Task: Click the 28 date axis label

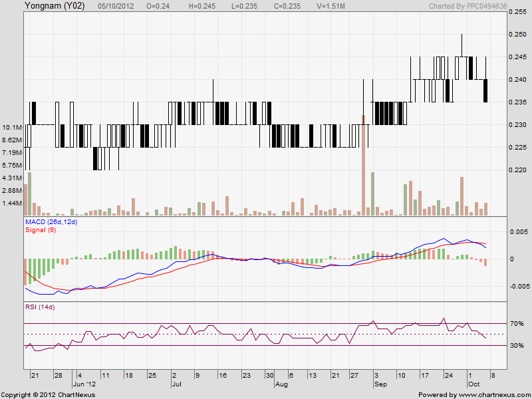Action: point(59,376)
